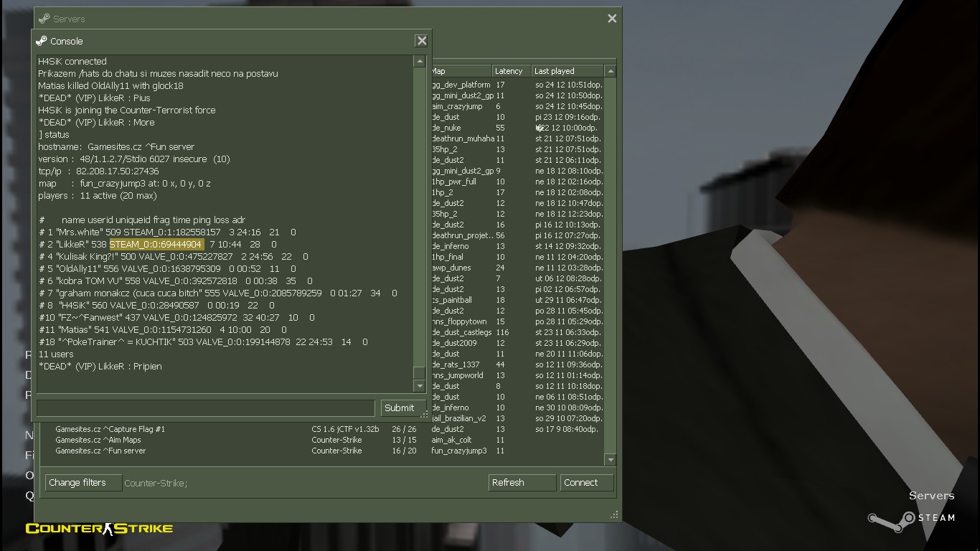This screenshot has height=551, width=980.
Task: Click the server list scroll up arrow
Action: pos(611,71)
